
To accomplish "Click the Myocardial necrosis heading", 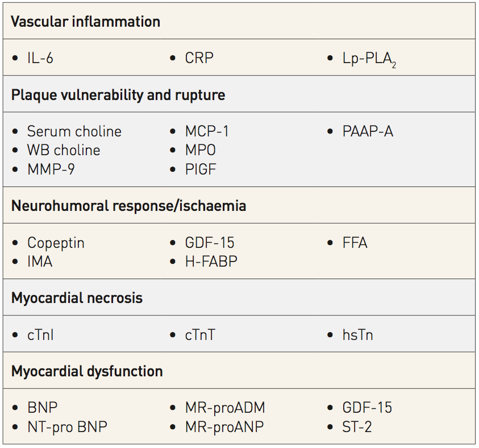I will tap(77, 298).
